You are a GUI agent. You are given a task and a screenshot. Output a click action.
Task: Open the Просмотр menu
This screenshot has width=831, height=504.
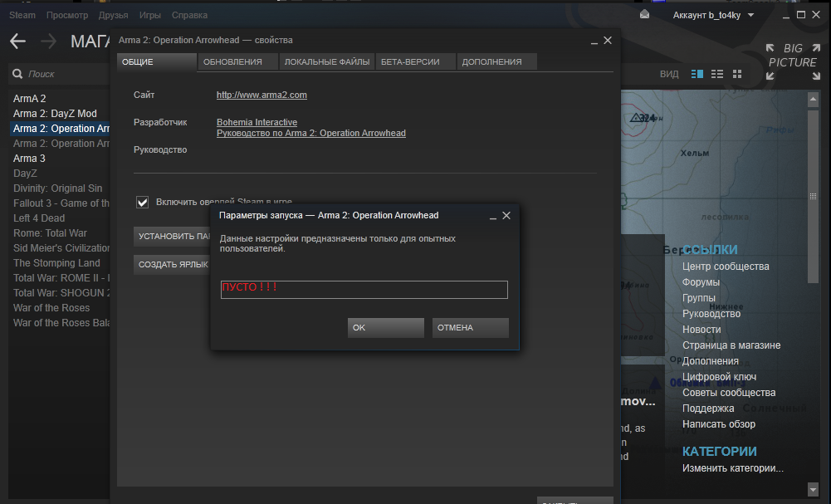[67, 15]
